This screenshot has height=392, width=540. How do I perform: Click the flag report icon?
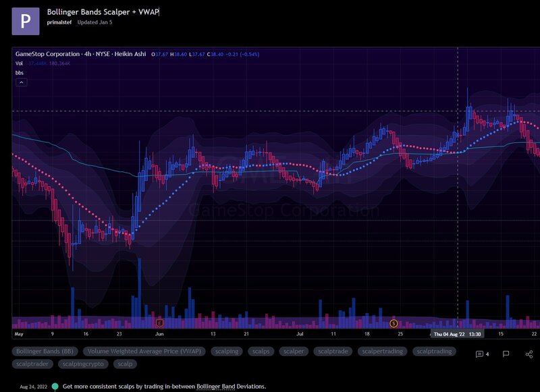[506, 354]
